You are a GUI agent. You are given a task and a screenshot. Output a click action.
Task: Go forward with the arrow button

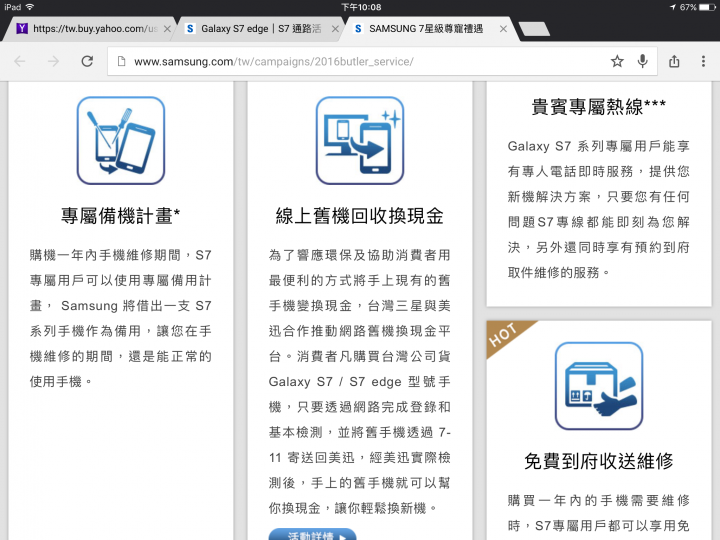coord(53,61)
